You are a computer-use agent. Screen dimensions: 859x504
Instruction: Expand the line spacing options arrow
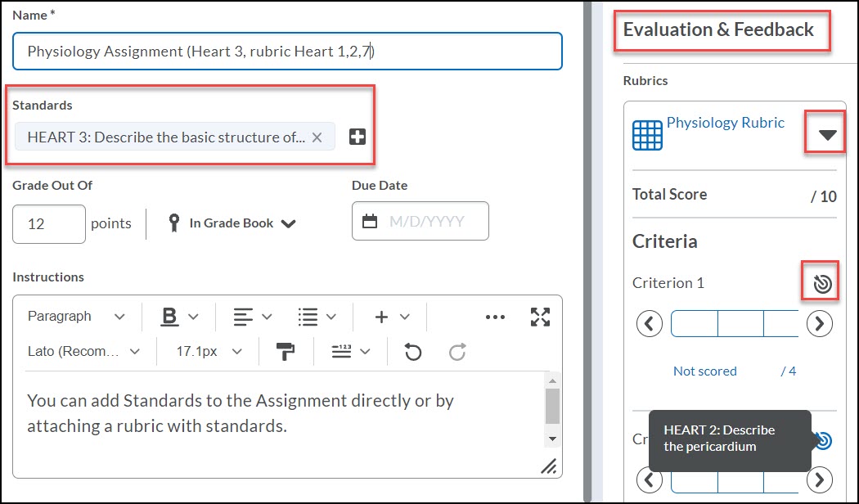[365, 352]
